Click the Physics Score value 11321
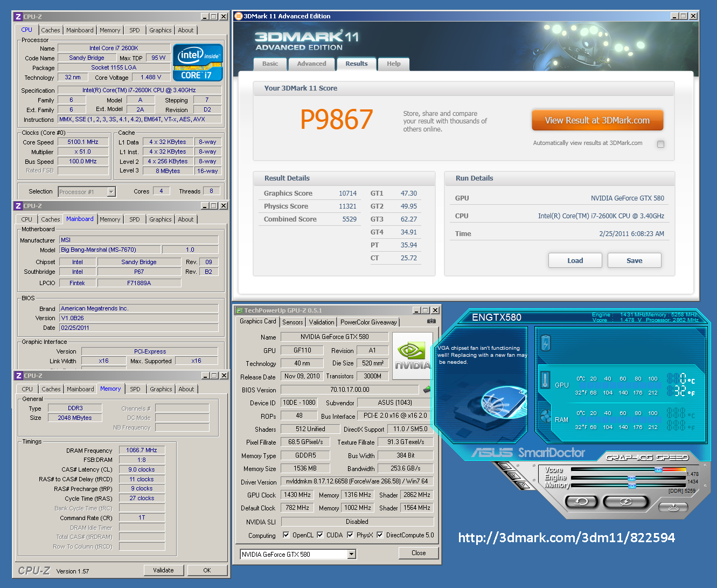Screen dimensions: 717x588 [347, 206]
